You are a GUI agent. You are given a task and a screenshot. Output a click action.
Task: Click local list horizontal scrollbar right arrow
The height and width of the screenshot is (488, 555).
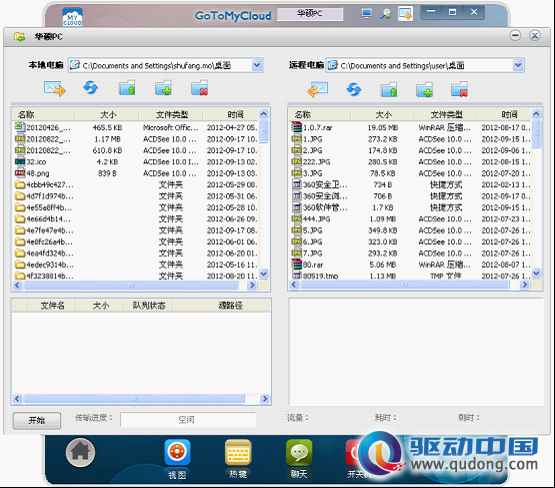252,285
